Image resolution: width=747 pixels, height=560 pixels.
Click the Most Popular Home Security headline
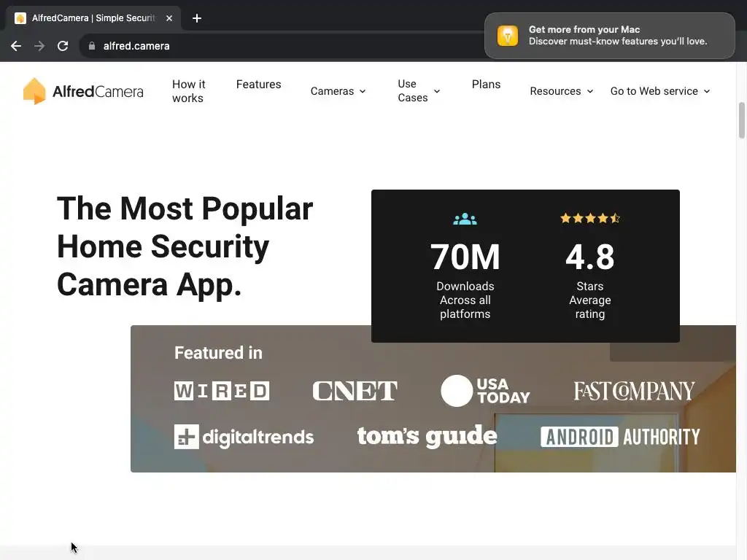(x=185, y=246)
